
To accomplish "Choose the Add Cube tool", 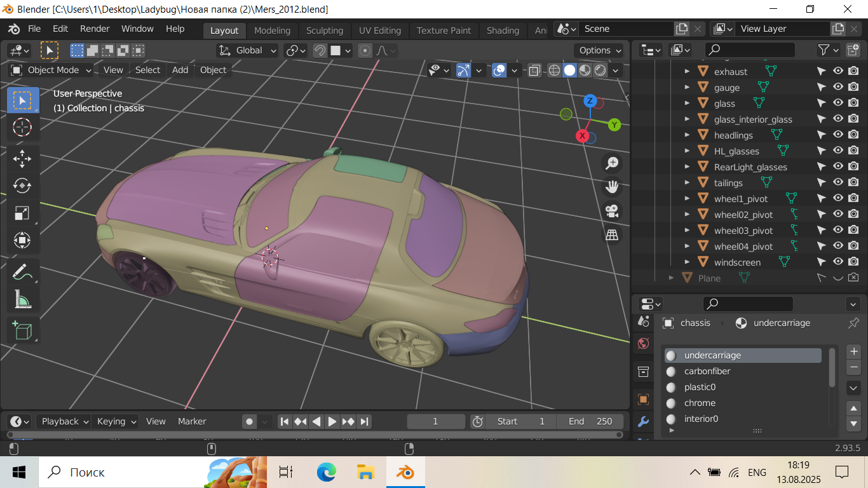I will (22, 330).
